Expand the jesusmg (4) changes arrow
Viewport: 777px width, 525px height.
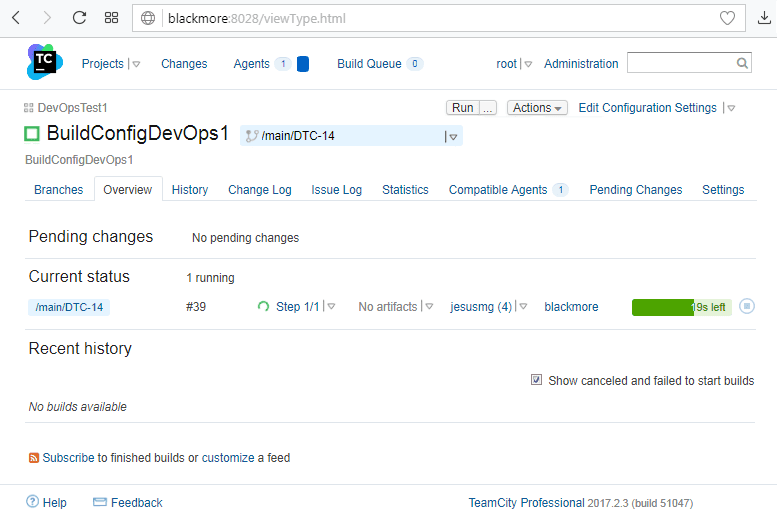click(523, 306)
